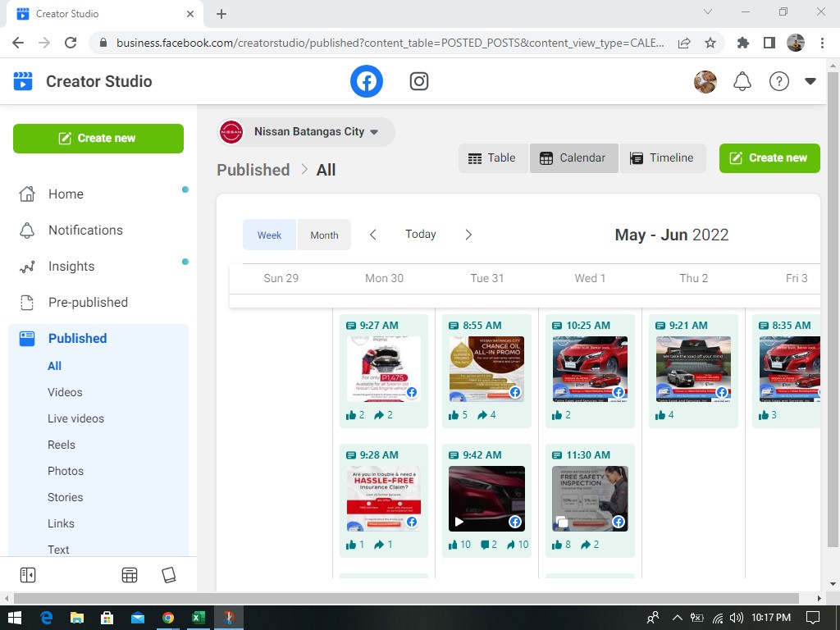Click the May - Jun 2022 heading
This screenshot has height=630, width=840.
pos(672,235)
